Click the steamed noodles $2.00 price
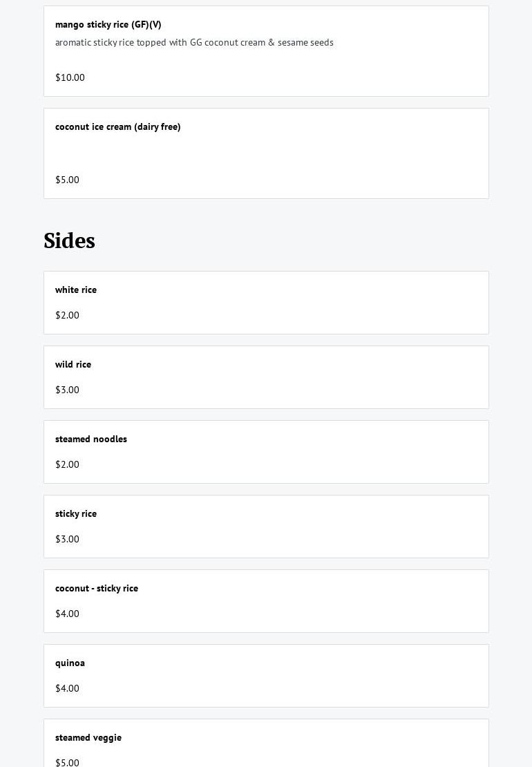532x767 pixels. 67,464
